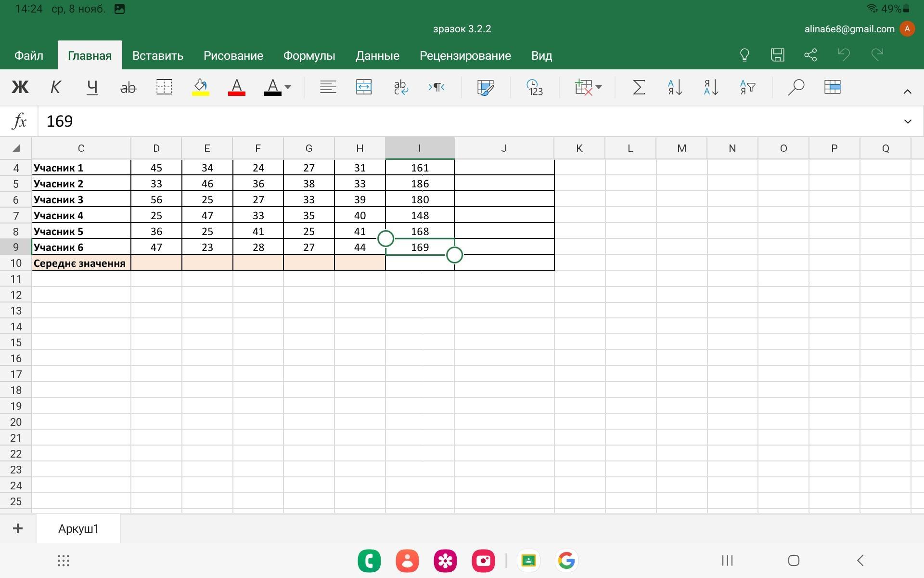
Task: Open the Файл menu
Action: click(x=29, y=56)
